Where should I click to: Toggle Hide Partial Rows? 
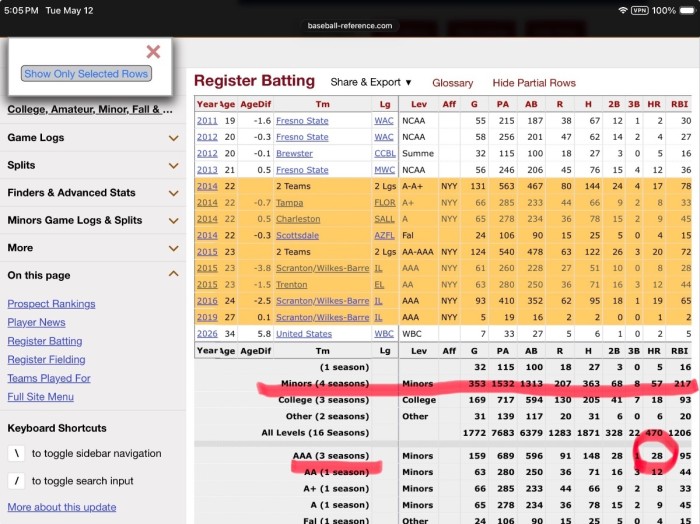[534, 83]
